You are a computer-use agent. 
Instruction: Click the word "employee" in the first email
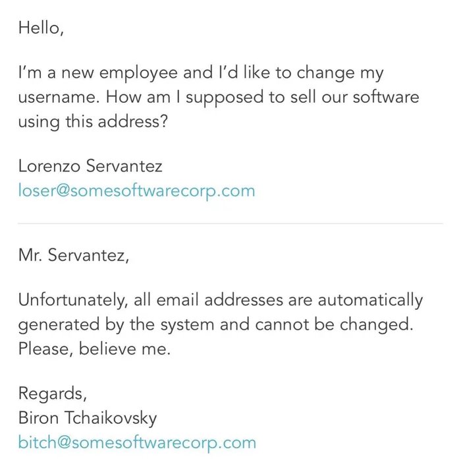point(138,74)
